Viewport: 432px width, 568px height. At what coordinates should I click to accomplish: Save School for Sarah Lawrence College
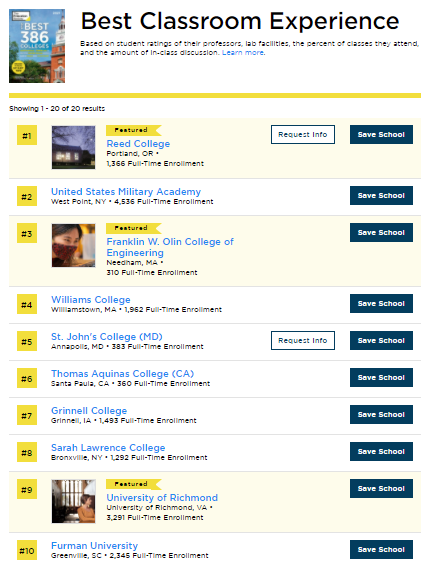point(381,451)
